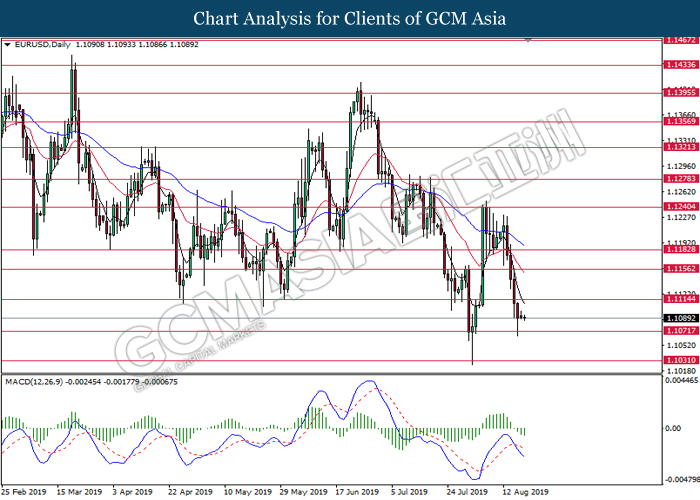Click the 1.11144 price level label
Screen dimensions: 700x500
pyautogui.click(x=681, y=299)
